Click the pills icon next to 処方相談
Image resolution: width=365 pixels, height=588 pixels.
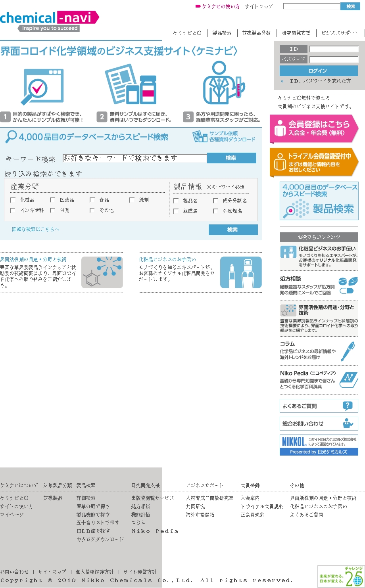click(x=348, y=285)
